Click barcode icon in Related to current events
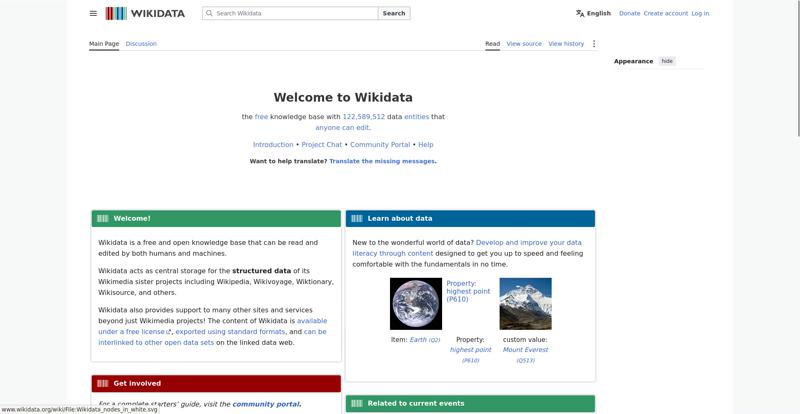Screen dimensions: 800x414 click(357, 403)
